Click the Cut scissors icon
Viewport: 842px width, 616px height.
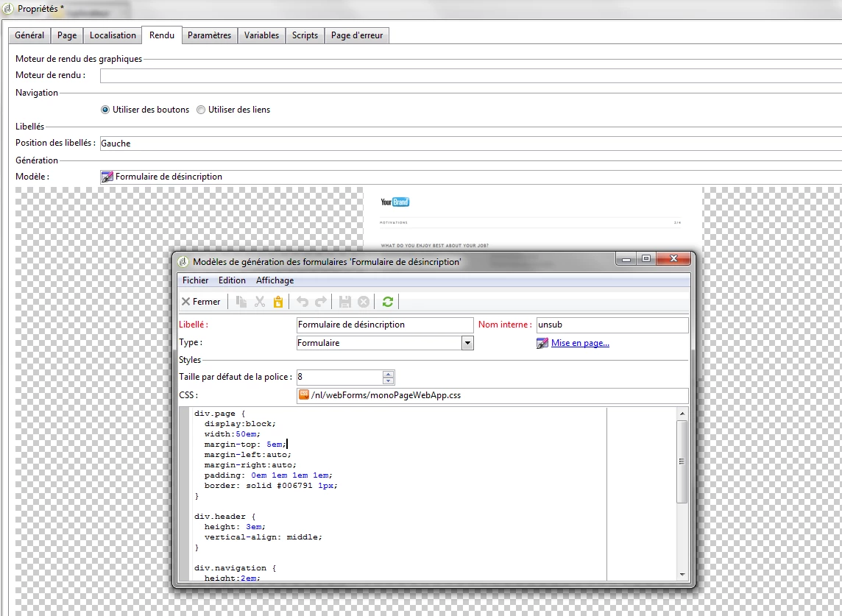pyautogui.click(x=260, y=302)
